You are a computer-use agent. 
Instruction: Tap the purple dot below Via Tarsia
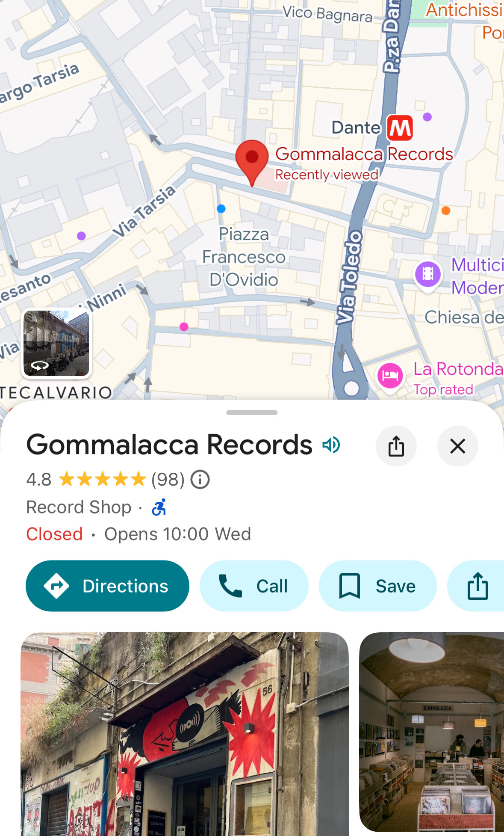(82, 236)
